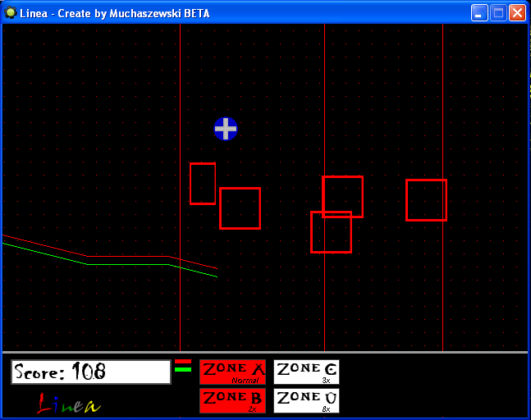The height and width of the screenshot is (420, 531).
Task: Select Zone A Normal
Action: tap(232, 372)
